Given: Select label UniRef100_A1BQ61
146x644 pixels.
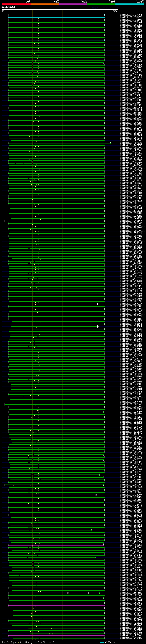Looking at the screenshot, I should click(131, 545).
